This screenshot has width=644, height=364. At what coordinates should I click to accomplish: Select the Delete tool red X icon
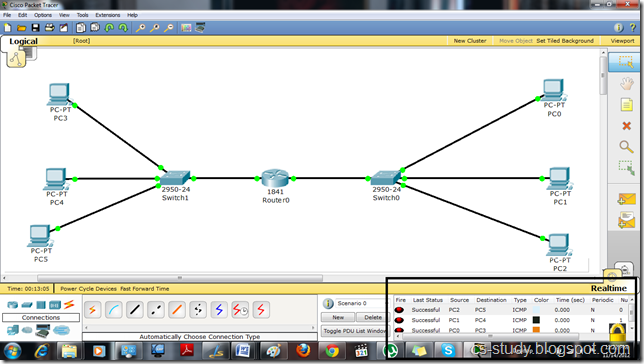click(x=626, y=126)
